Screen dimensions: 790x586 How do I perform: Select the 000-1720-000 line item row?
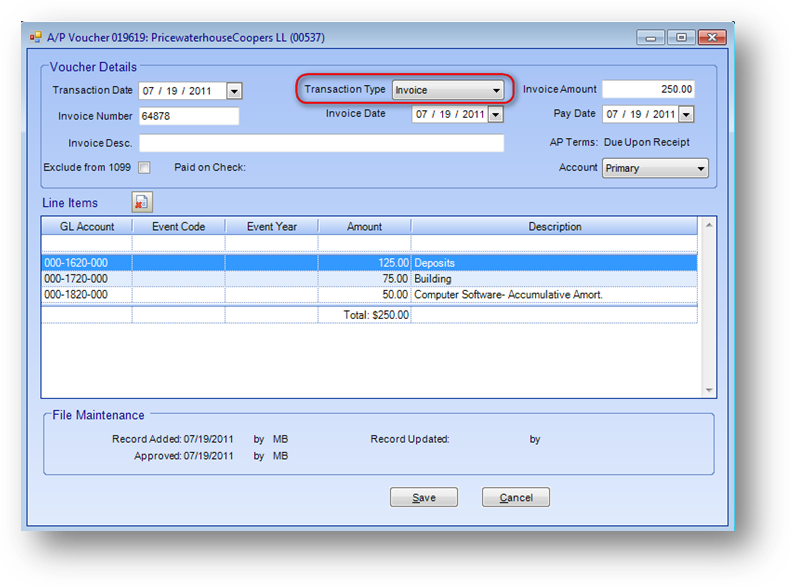(x=369, y=279)
